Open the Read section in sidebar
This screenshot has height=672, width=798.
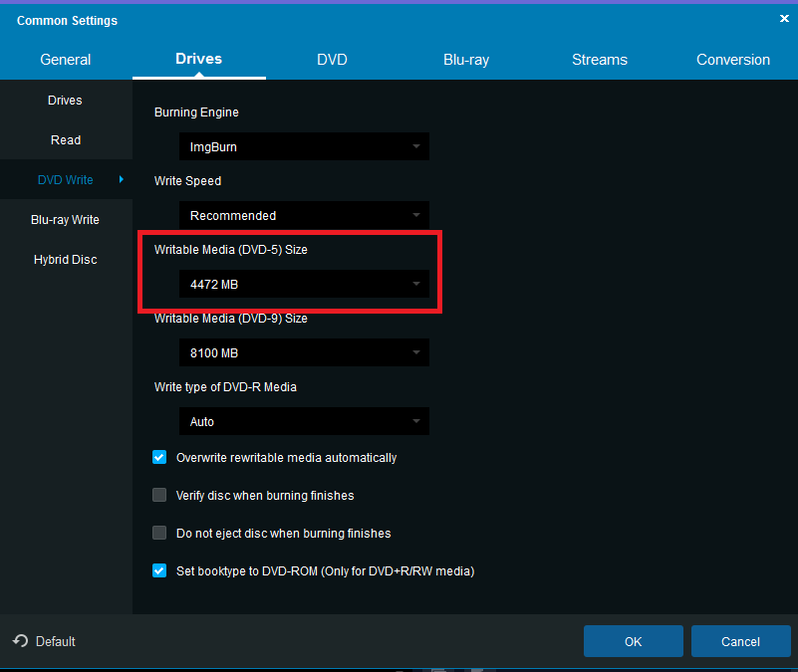pyautogui.click(x=66, y=140)
